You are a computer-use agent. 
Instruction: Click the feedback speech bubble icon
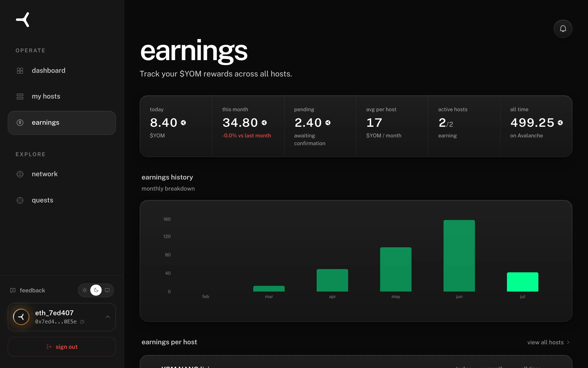coord(13,290)
